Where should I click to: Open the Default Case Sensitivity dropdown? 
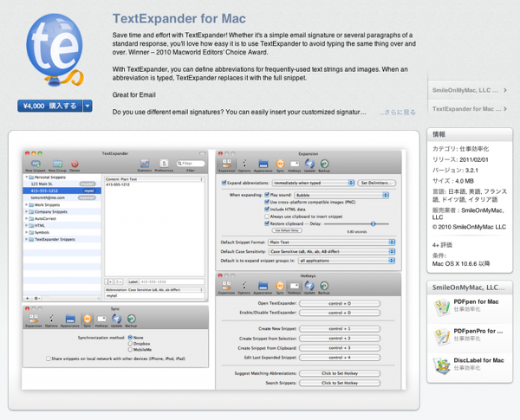tap(332, 252)
